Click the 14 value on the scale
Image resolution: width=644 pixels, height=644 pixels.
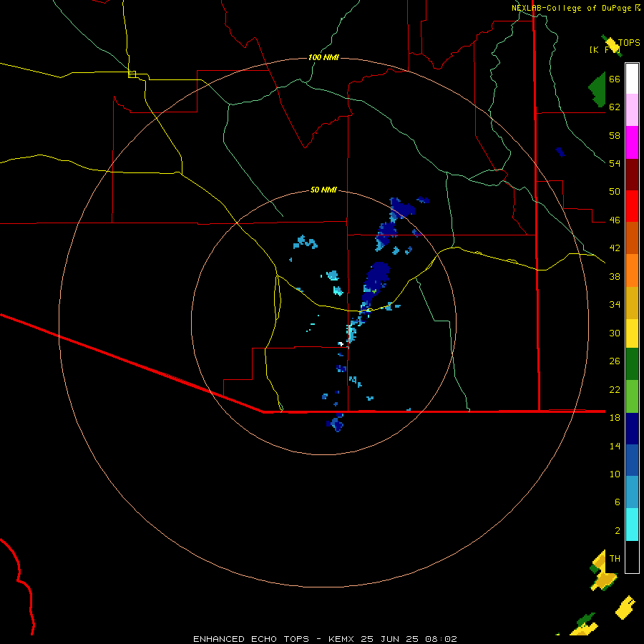click(615, 446)
